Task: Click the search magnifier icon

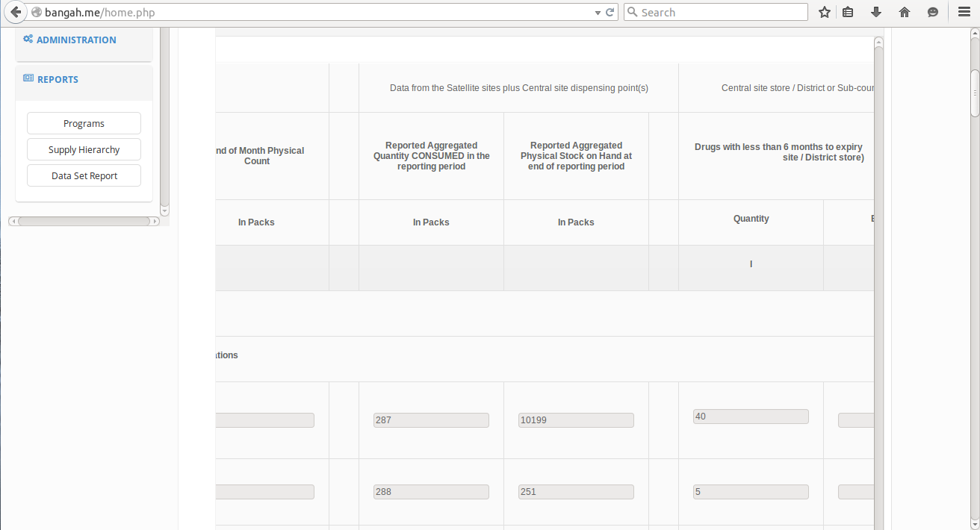Action: tap(633, 12)
